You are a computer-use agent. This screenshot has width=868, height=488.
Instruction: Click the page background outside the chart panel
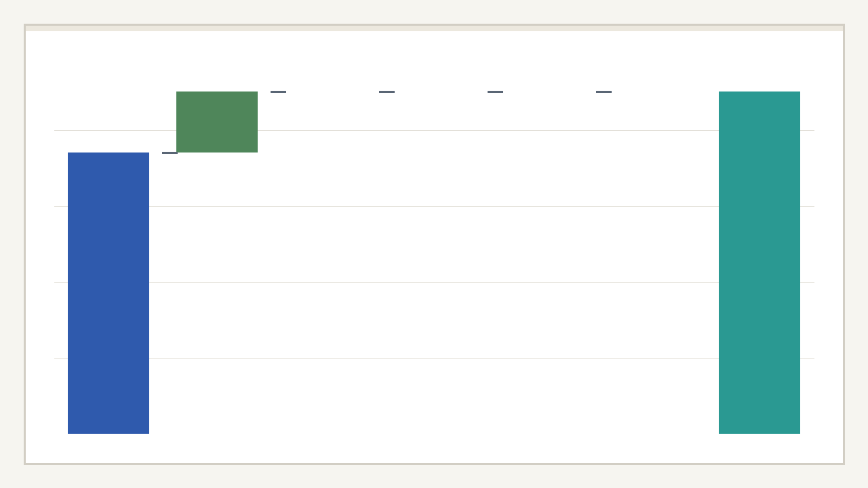point(434,476)
